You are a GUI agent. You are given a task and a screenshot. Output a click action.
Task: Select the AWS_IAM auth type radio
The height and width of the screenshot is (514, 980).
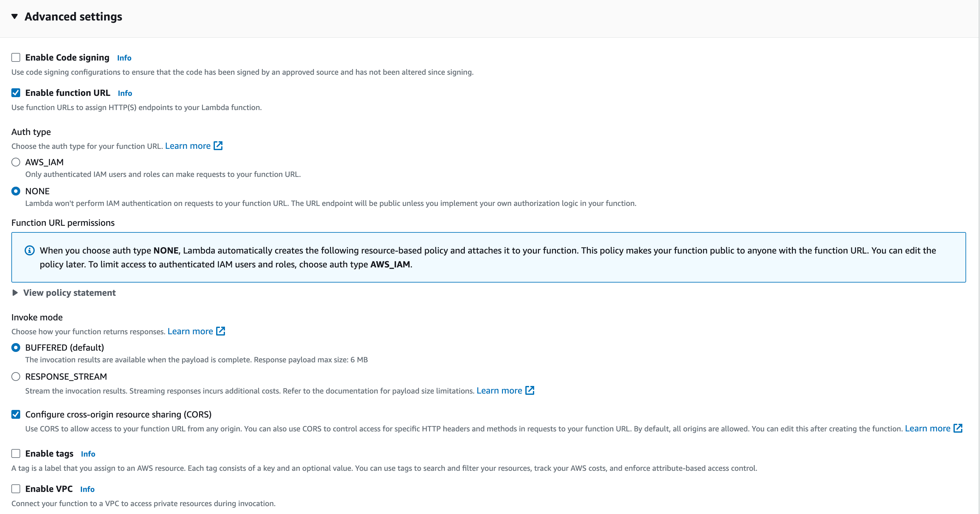[x=15, y=162]
